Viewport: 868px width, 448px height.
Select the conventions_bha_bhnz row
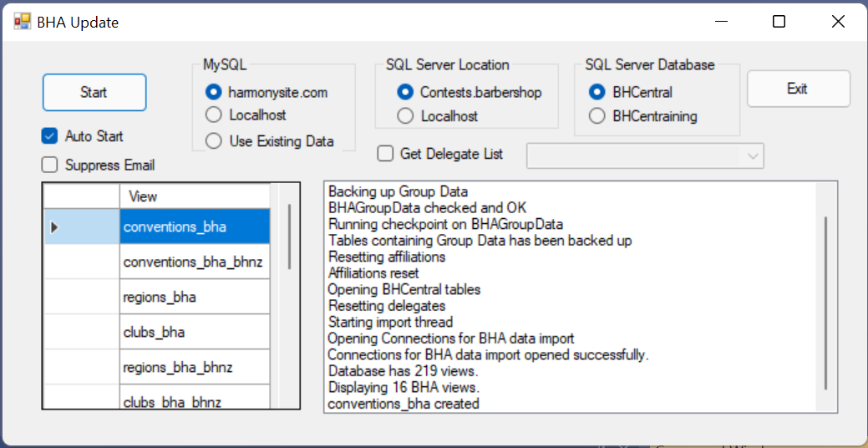click(x=194, y=262)
